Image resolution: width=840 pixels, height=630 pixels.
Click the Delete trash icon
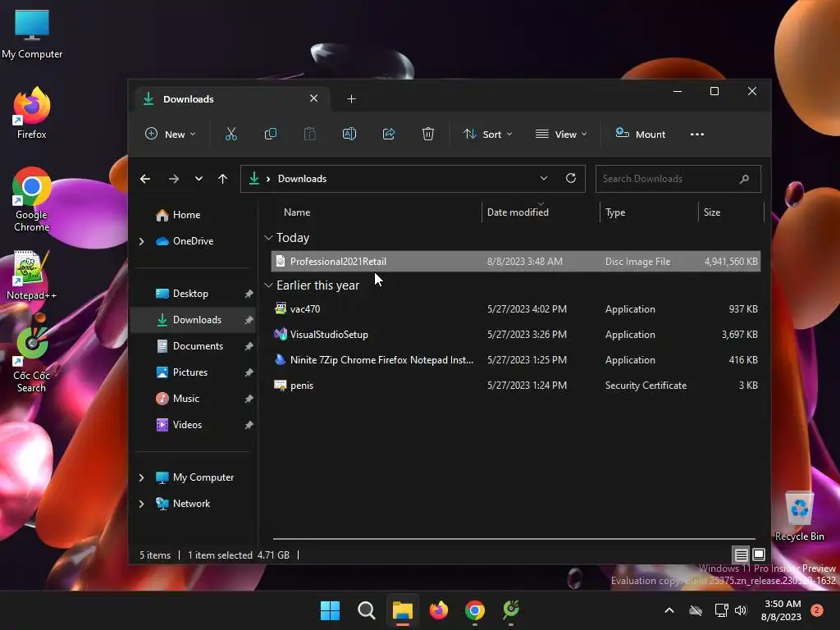coord(427,134)
